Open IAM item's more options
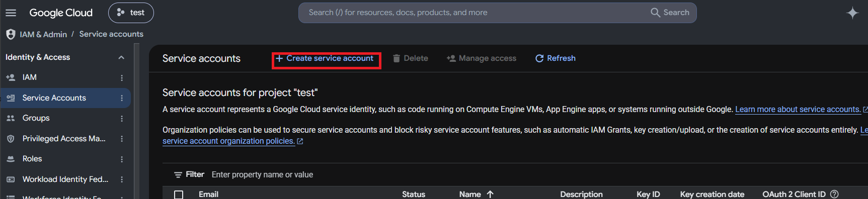The height and width of the screenshot is (199, 868). pyautogui.click(x=122, y=77)
